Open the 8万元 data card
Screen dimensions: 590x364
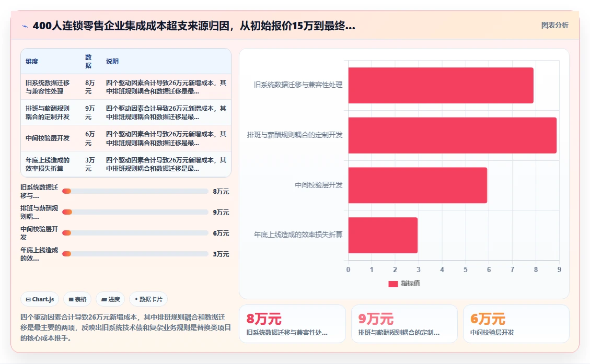click(x=292, y=324)
